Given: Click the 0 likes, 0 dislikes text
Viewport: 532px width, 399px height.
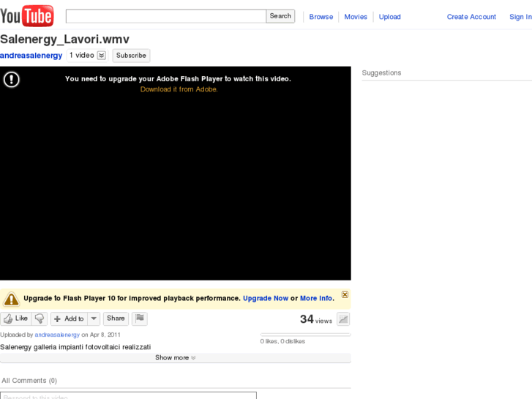Looking at the screenshot, I should click(282, 341).
